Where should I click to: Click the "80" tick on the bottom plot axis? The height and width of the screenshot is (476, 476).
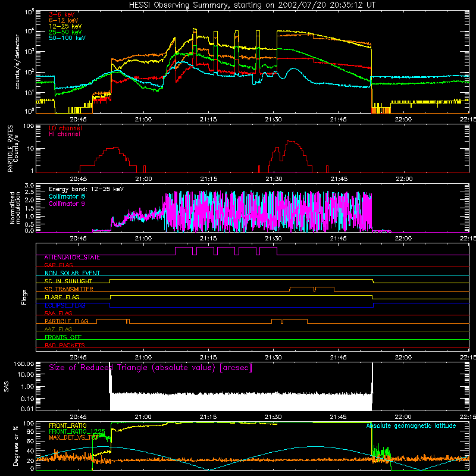(31, 431)
